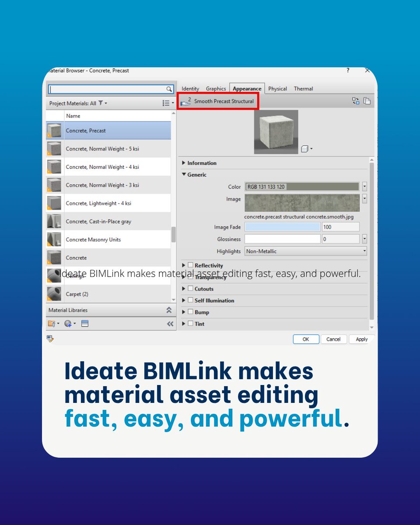Enable the Bump checkbox
Image resolution: width=420 pixels, height=525 pixels.
point(190,312)
